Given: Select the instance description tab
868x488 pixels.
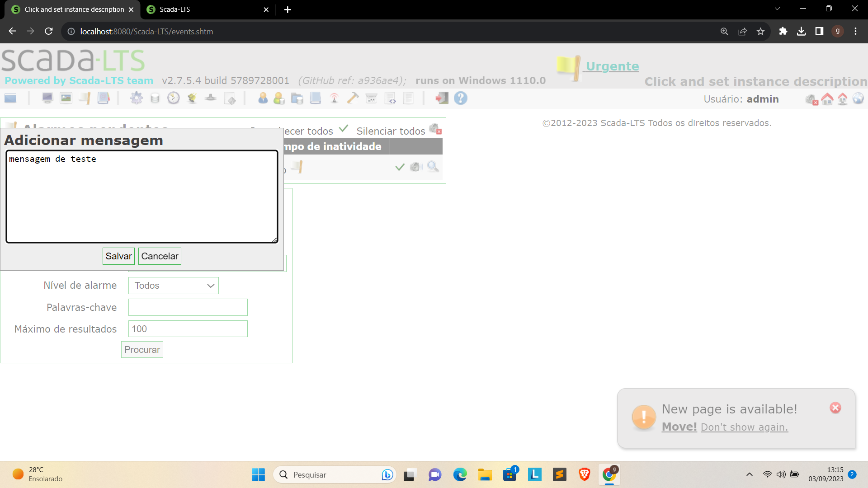Looking at the screenshot, I should click(72, 9).
